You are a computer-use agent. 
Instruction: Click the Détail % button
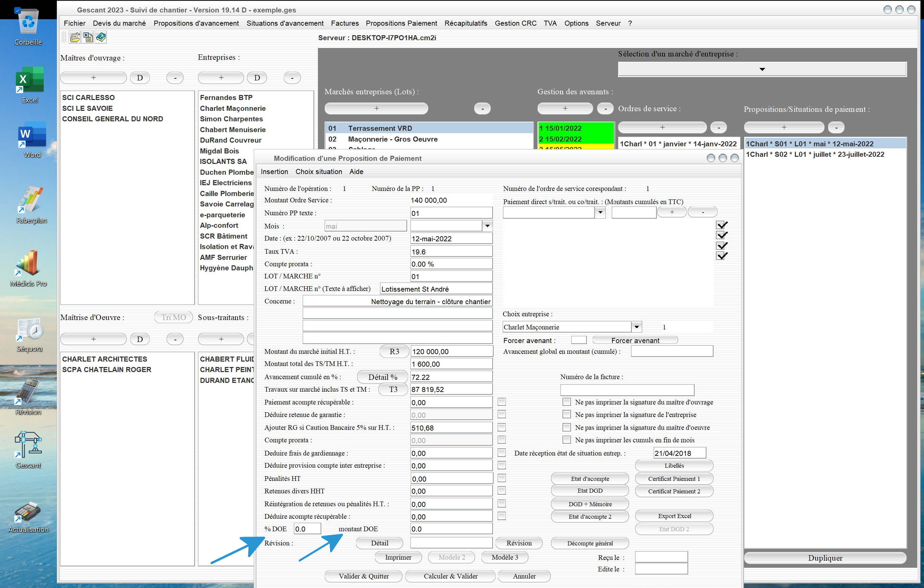click(x=382, y=377)
